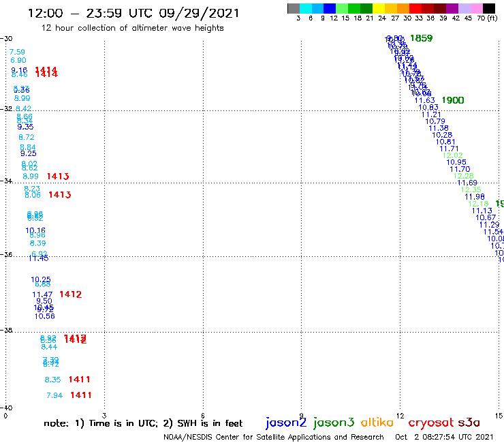Click the black swatch ending the color scale
This screenshot has height=443, width=504.
489,8
